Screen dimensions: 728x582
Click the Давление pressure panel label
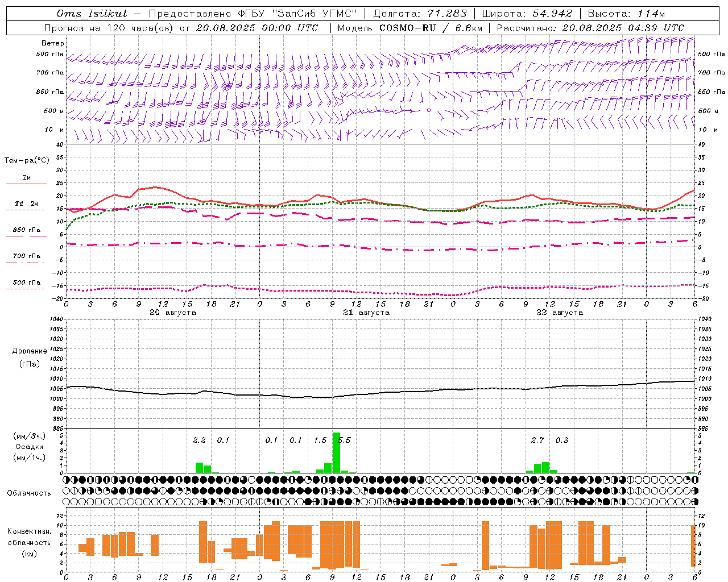click(30, 351)
